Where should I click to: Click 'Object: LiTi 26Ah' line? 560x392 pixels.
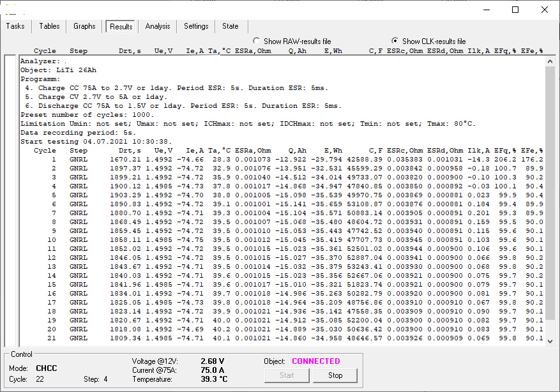(x=58, y=70)
